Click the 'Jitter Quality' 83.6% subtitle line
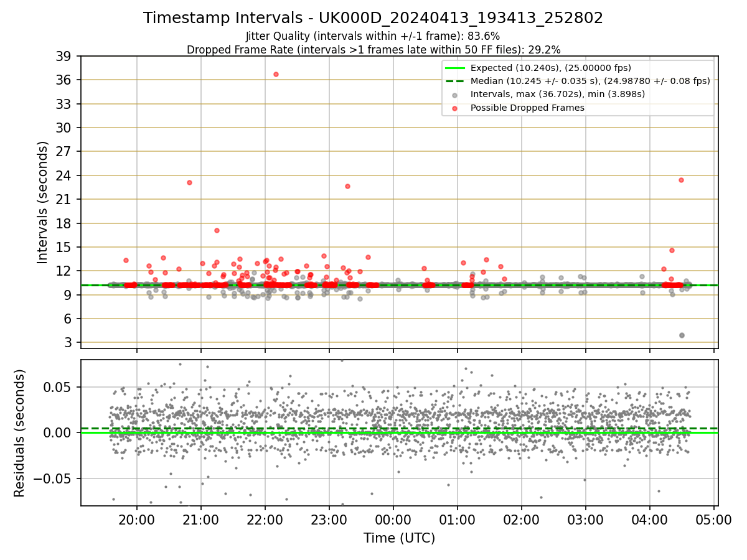 373,36
